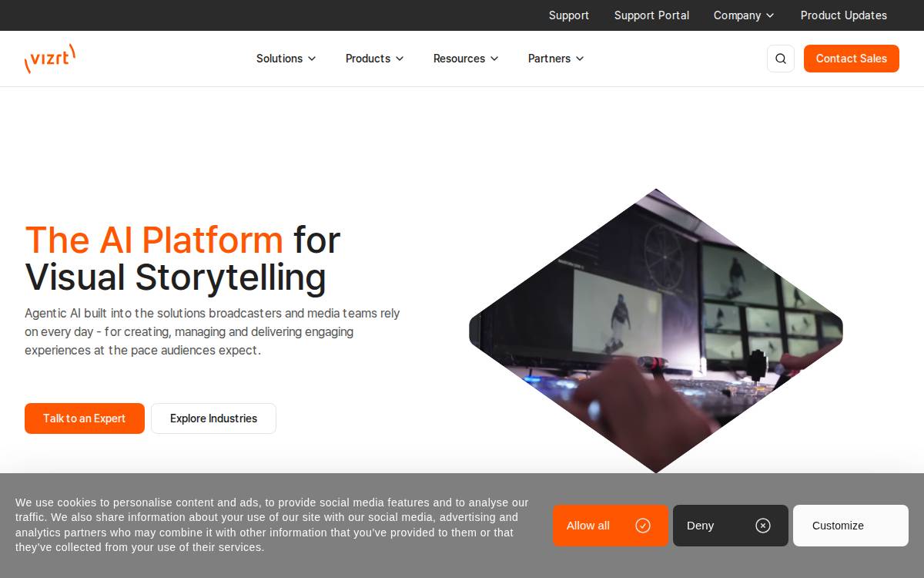Expand the Resources menu chevron
Viewport: 924px width, 578px height.
(x=494, y=59)
